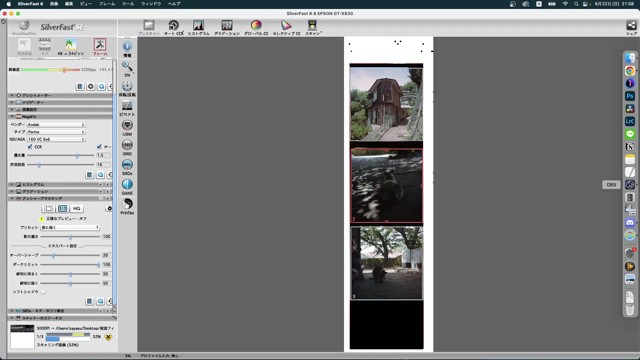
Task: Select the Pipette tool
Action: click(127, 105)
